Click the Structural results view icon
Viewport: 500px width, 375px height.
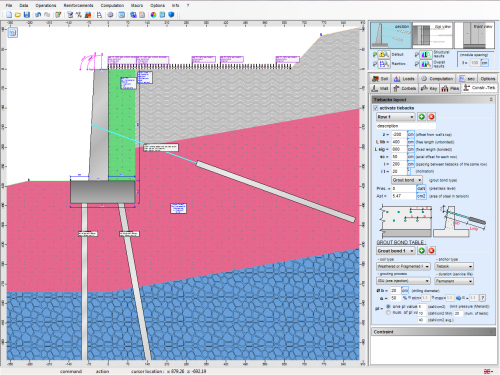point(425,54)
